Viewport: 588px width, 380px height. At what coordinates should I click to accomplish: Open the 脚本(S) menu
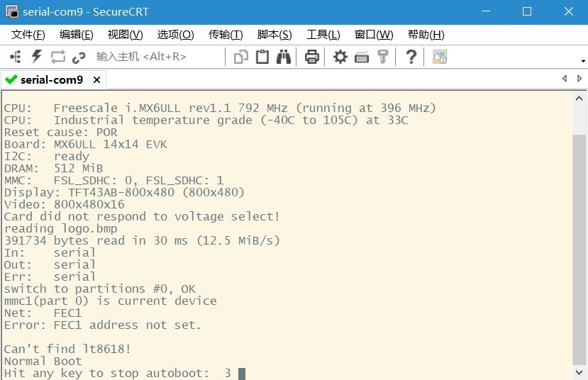point(274,35)
